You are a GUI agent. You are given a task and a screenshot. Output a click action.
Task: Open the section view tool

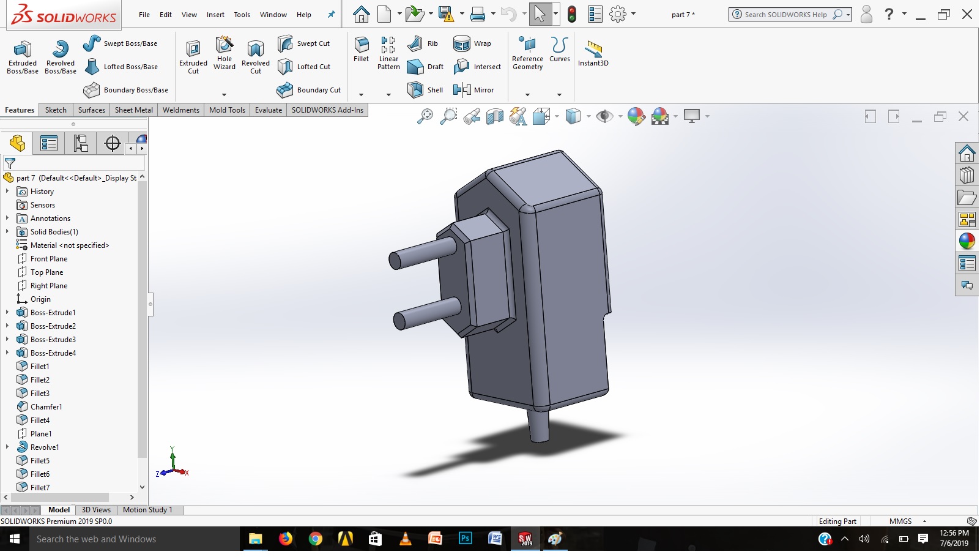pos(494,116)
